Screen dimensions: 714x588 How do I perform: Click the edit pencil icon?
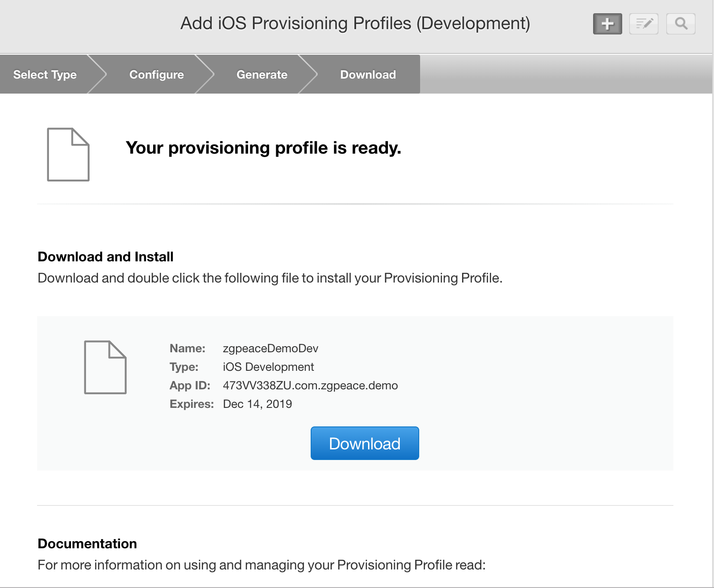click(643, 24)
